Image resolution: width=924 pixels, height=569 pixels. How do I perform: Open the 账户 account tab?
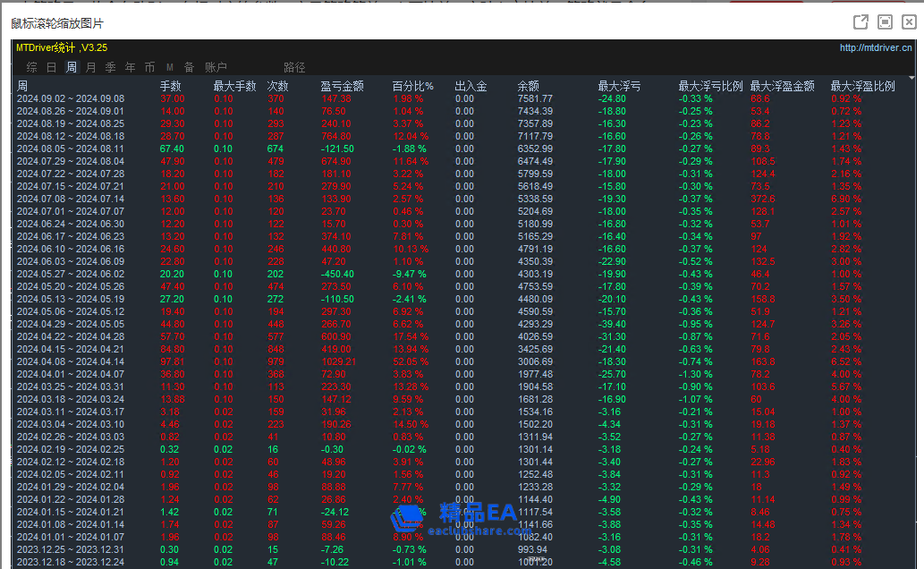pos(216,67)
